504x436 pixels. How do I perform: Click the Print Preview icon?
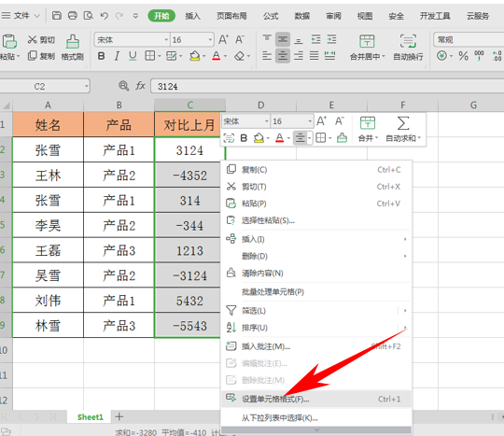point(88,16)
